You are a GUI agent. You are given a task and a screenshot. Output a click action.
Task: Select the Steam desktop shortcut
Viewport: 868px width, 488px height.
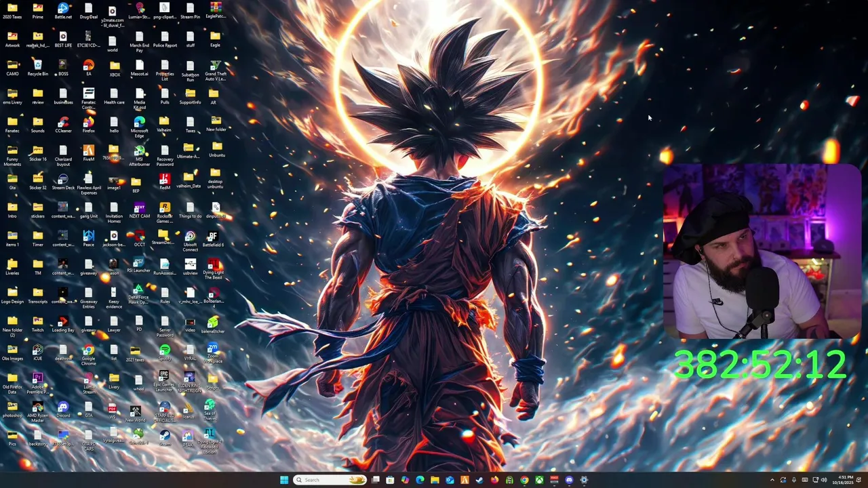point(165,437)
